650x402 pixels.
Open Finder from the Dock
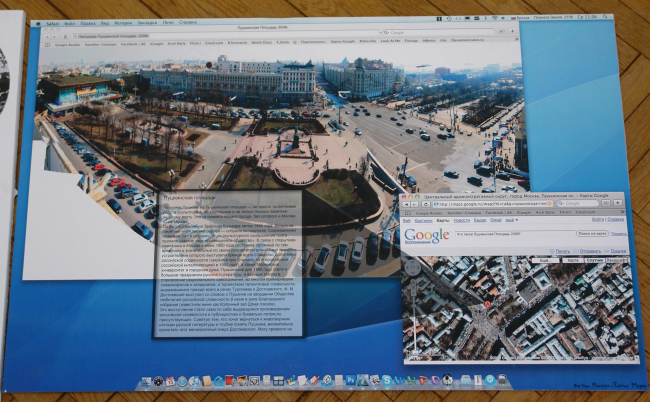[145, 381]
